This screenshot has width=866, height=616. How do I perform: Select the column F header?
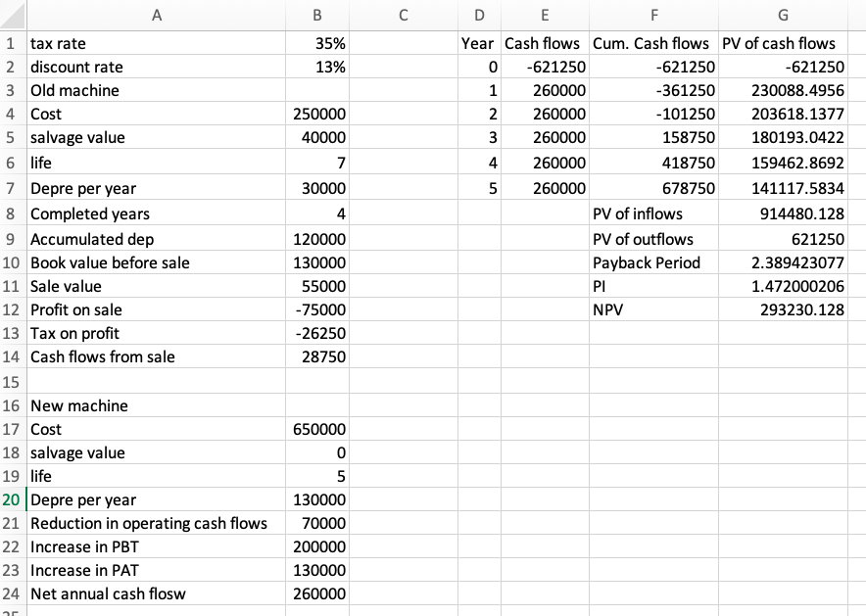tap(651, 16)
